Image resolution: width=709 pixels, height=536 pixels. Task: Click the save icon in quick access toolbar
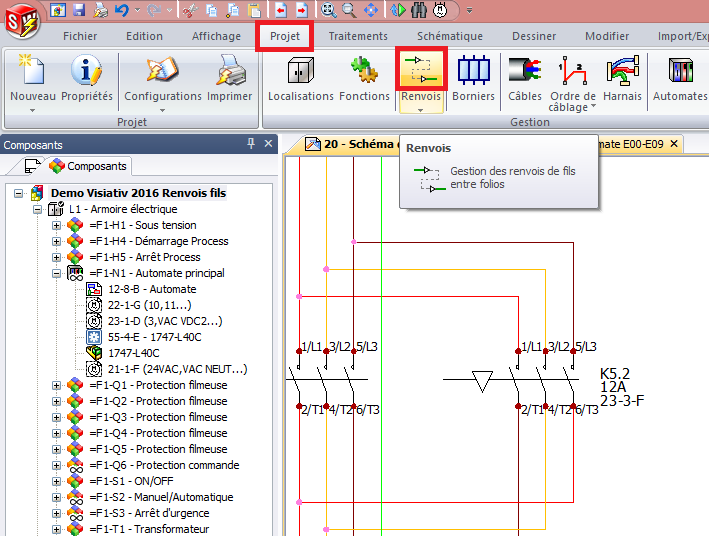click(79, 10)
